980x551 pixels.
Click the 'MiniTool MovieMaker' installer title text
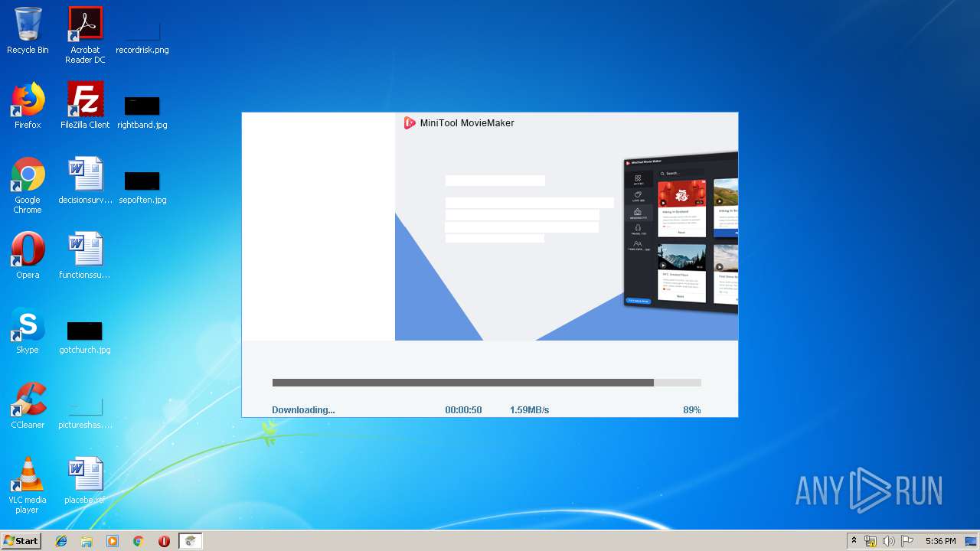tap(467, 122)
